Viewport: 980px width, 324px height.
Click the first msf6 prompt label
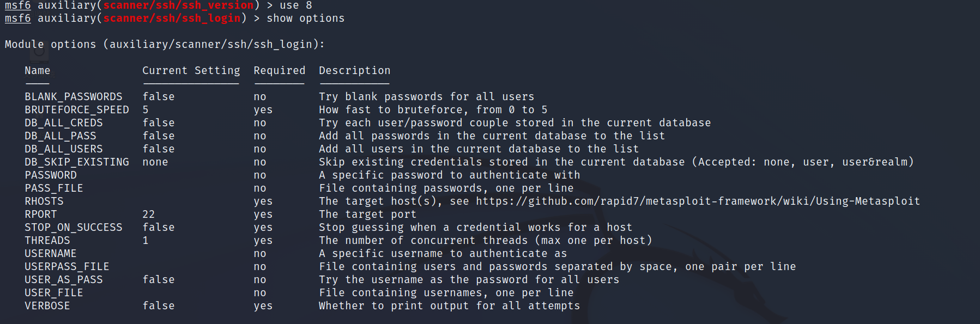coord(18,5)
